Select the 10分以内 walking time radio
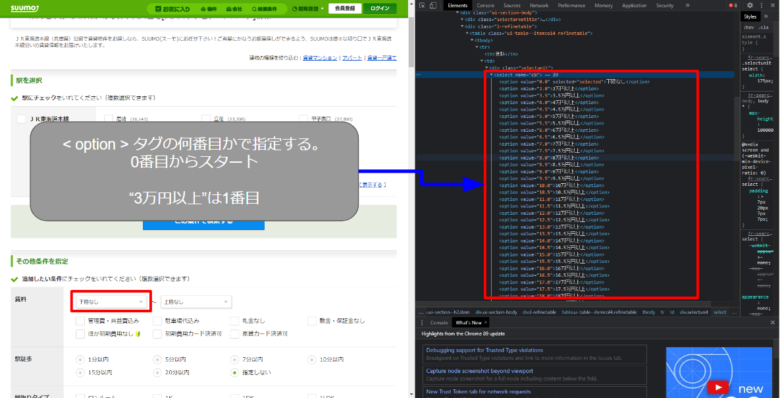 (311, 359)
